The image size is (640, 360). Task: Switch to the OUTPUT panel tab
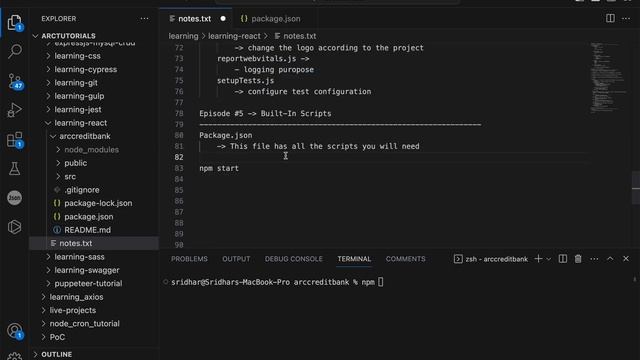(x=236, y=259)
